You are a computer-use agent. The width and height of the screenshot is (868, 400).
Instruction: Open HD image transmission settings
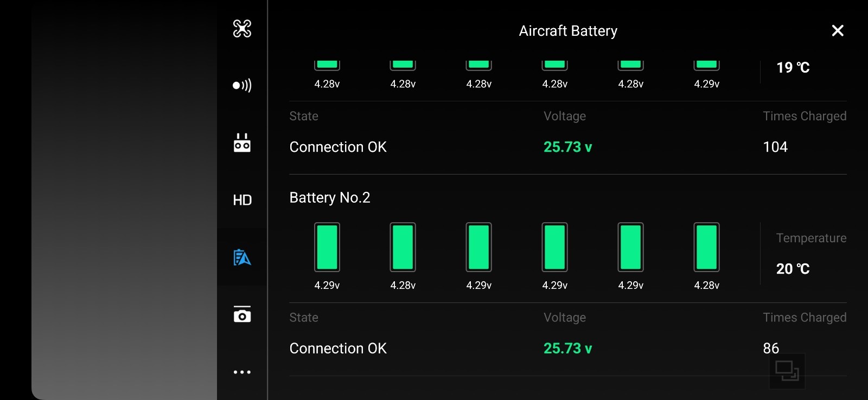click(242, 200)
